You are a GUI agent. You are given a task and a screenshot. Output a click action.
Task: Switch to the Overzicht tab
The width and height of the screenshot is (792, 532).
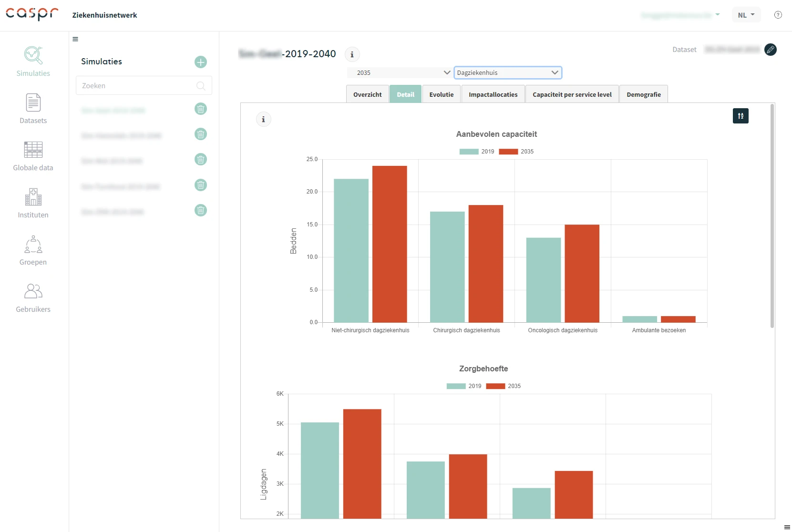click(x=367, y=94)
